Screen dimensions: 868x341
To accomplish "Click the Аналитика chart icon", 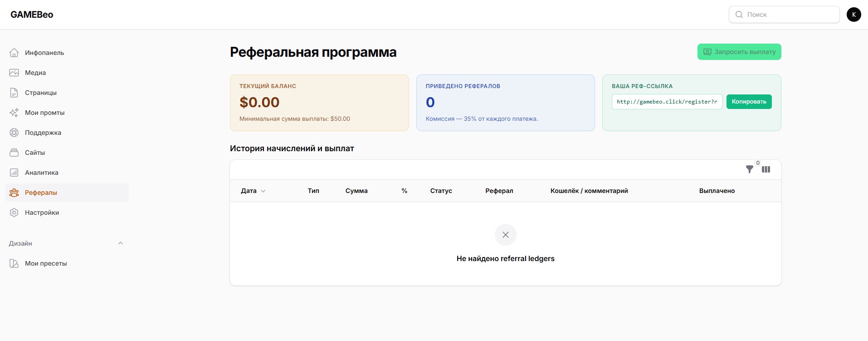I will coord(14,173).
